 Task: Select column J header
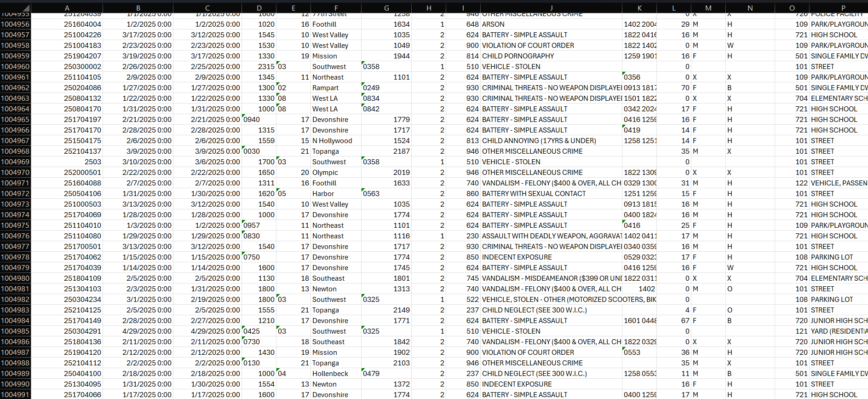[x=551, y=8]
